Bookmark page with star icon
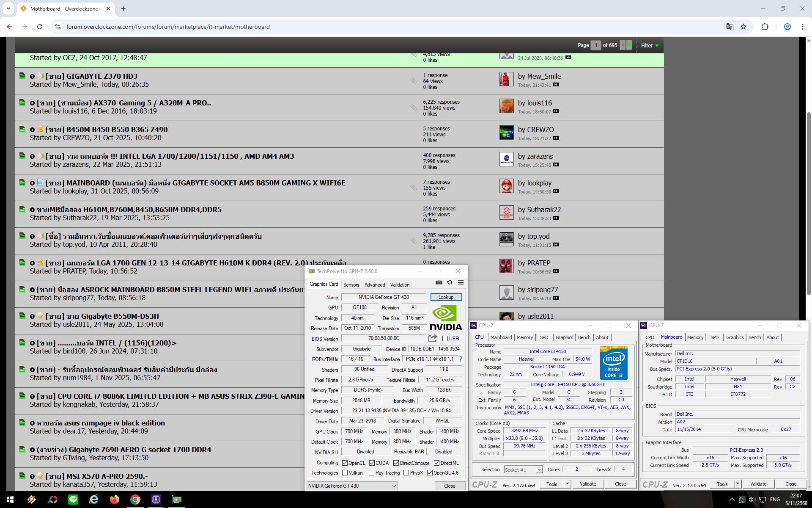Image resolution: width=812 pixels, height=508 pixels. [x=743, y=27]
